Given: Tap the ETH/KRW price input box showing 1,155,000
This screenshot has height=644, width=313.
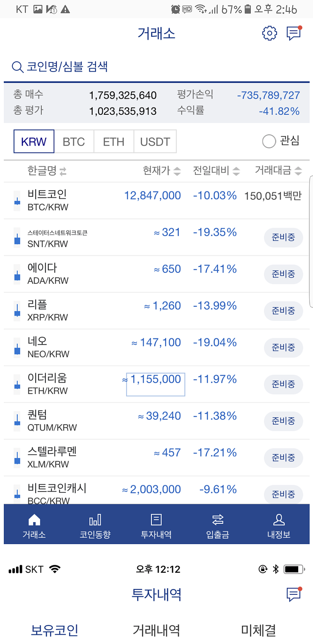Looking at the screenshot, I should pyautogui.click(x=155, y=384).
